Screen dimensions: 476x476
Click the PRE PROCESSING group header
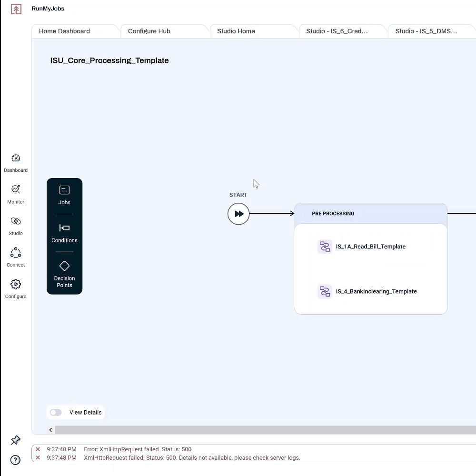[370, 214]
